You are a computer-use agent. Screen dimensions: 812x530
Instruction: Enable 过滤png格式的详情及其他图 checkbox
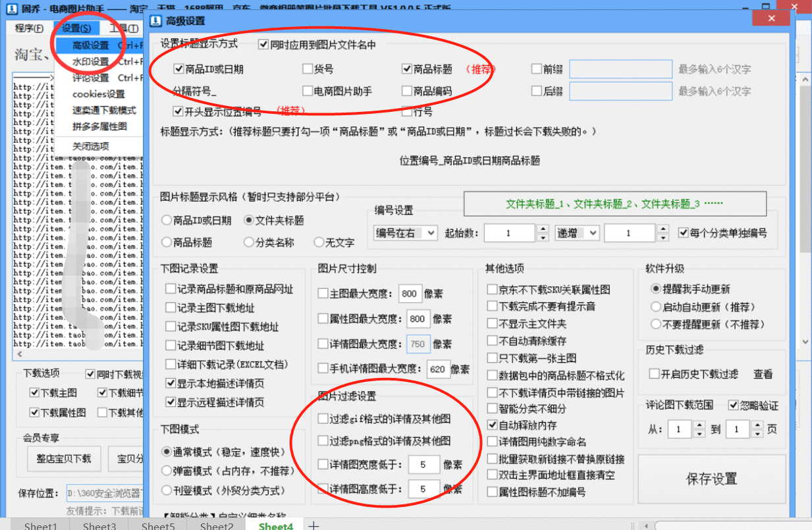click(x=384, y=440)
